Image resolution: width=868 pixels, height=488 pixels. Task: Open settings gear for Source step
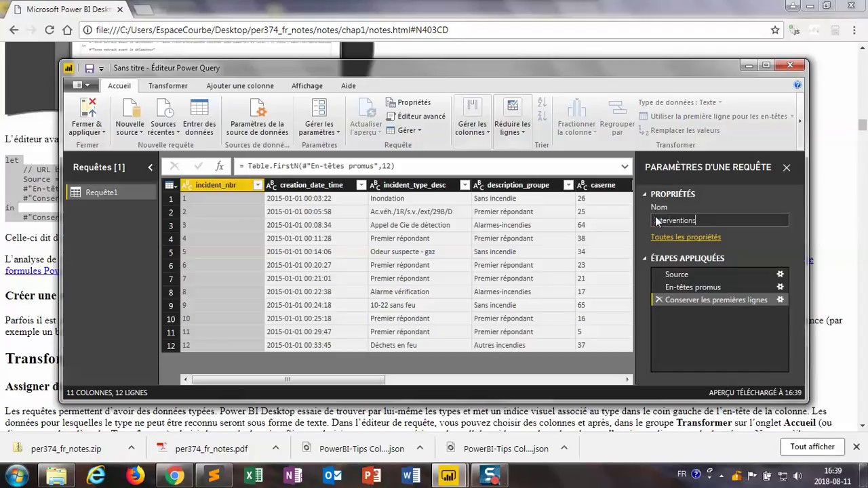pyautogui.click(x=780, y=274)
